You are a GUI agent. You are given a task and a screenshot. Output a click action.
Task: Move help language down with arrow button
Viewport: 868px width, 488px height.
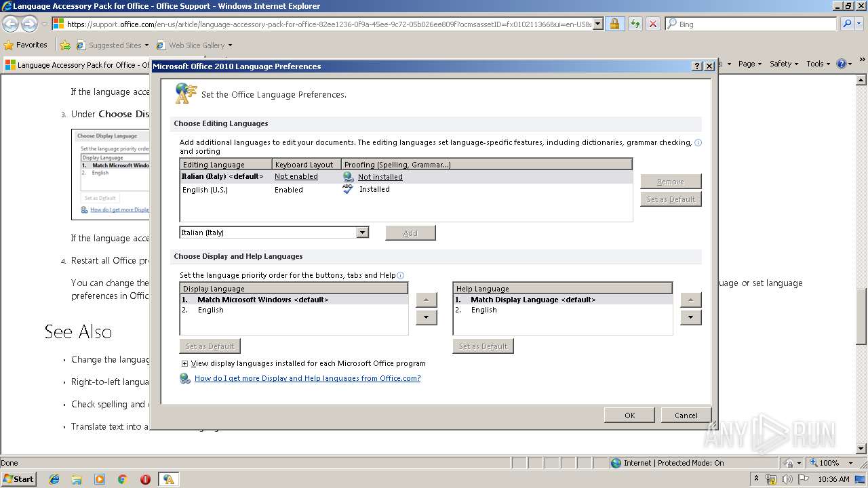690,317
